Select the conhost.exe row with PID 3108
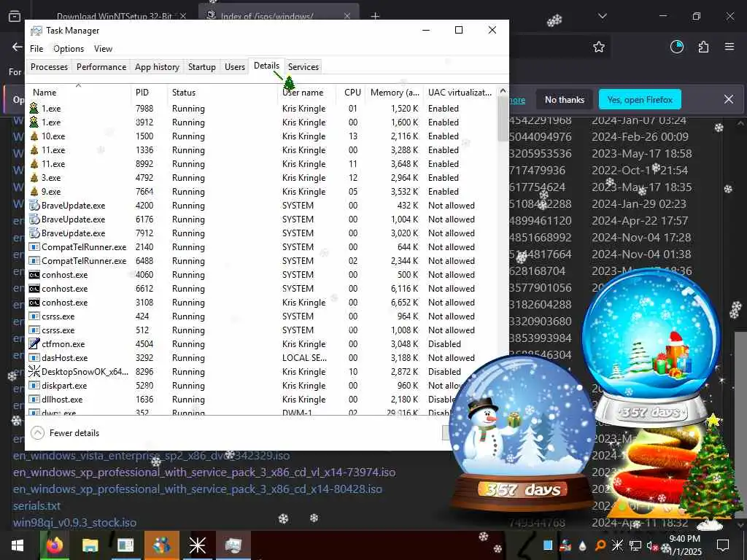 point(262,303)
